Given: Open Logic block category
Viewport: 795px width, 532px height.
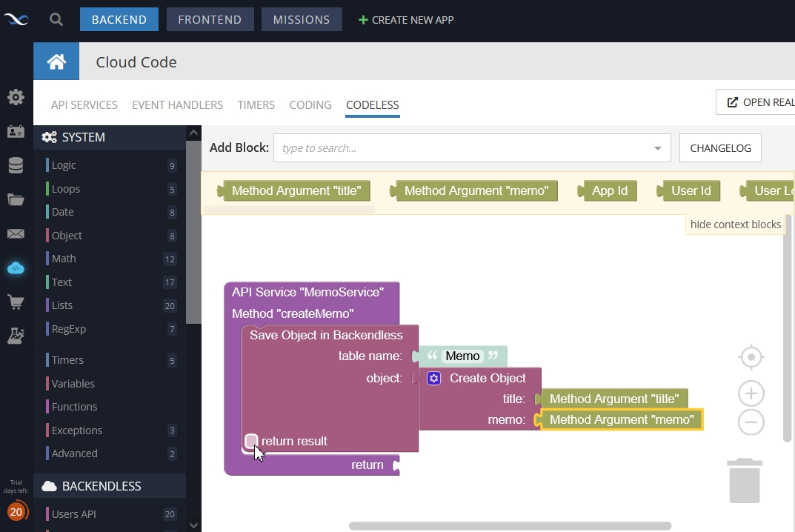Looking at the screenshot, I should pos(110,165).
